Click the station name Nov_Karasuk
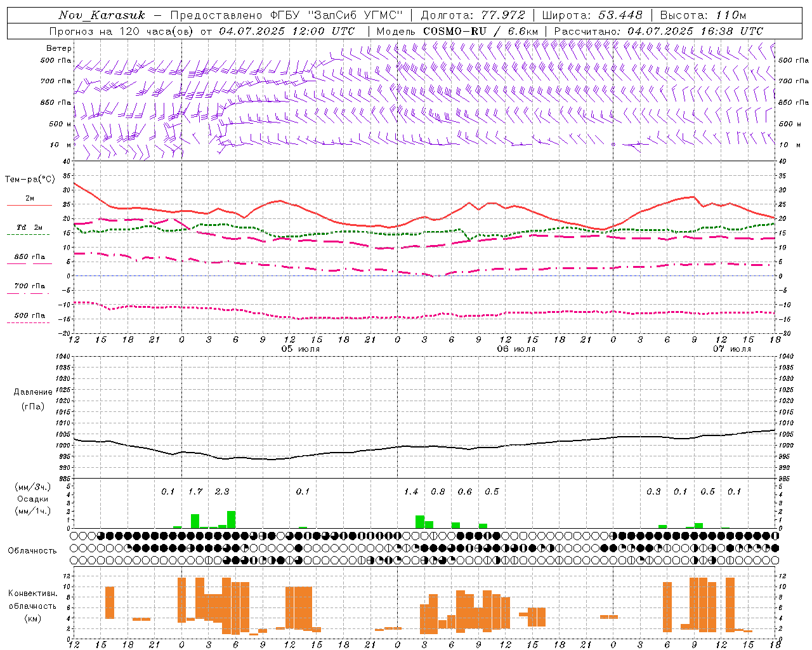 (x=101, y=15)
